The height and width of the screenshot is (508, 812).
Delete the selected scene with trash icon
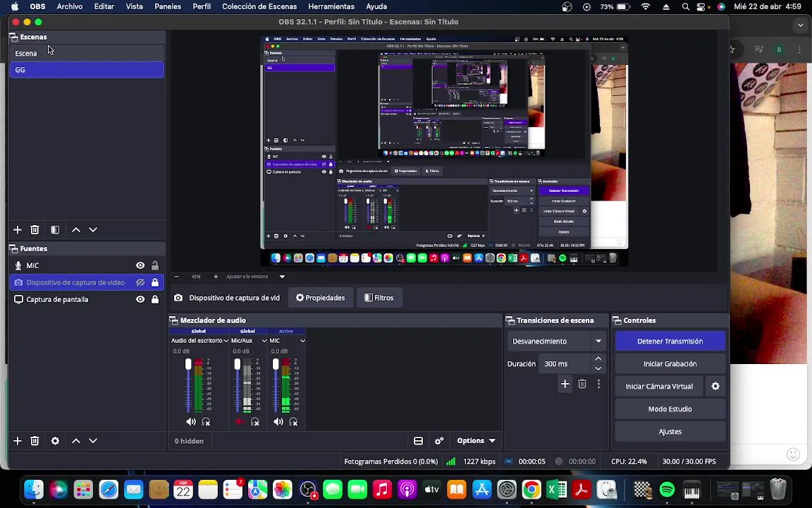pyautogui.click(x=35, y=229)
